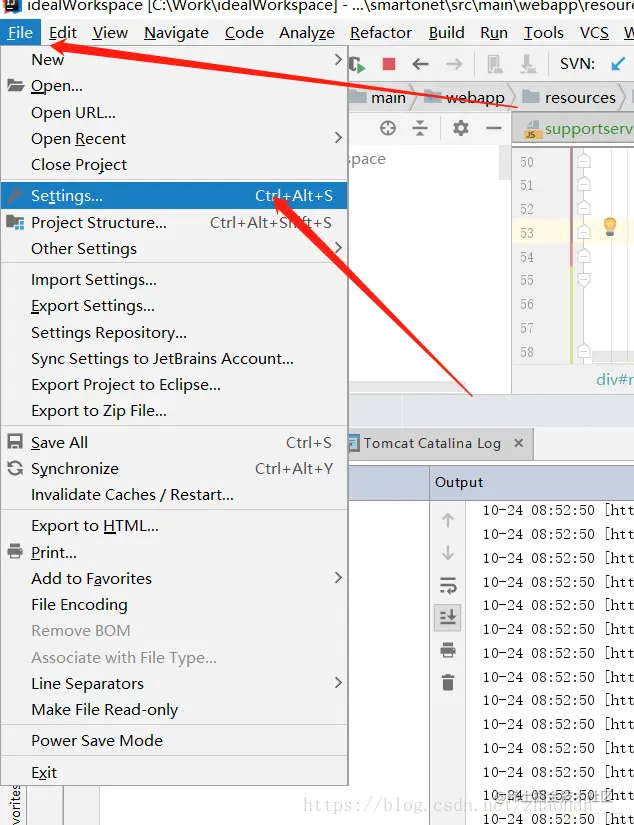Click Exit in File menu
634x825 pixels.
click(x=174, y=772)
